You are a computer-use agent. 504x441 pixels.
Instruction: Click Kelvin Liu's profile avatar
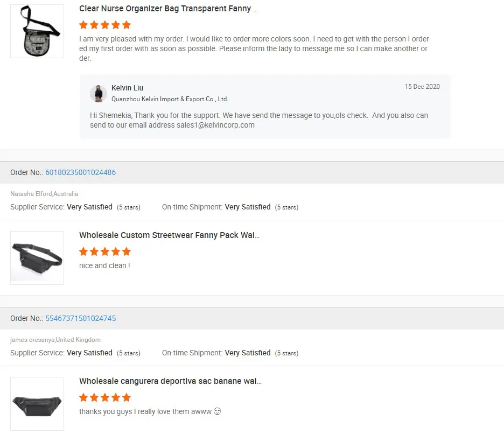pos(99,93)
